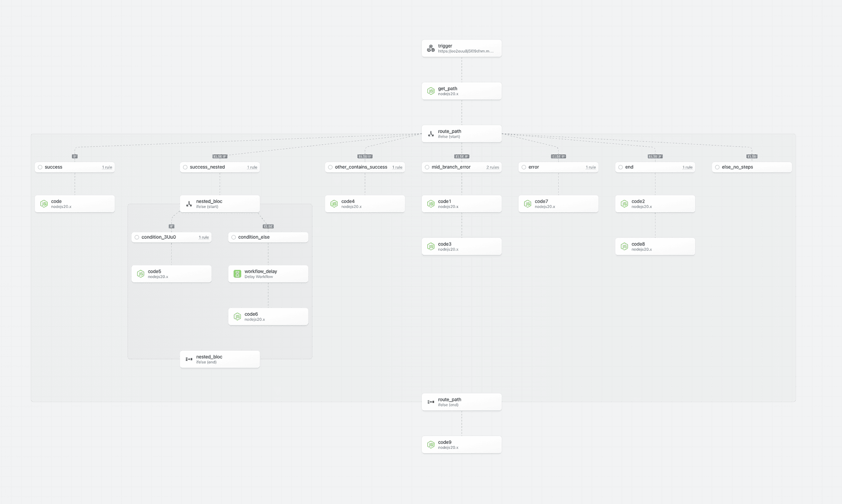The width and height of the screenshot is (842, 504).
Task: Click the Node.js icon on the code node
Action: 44,204
